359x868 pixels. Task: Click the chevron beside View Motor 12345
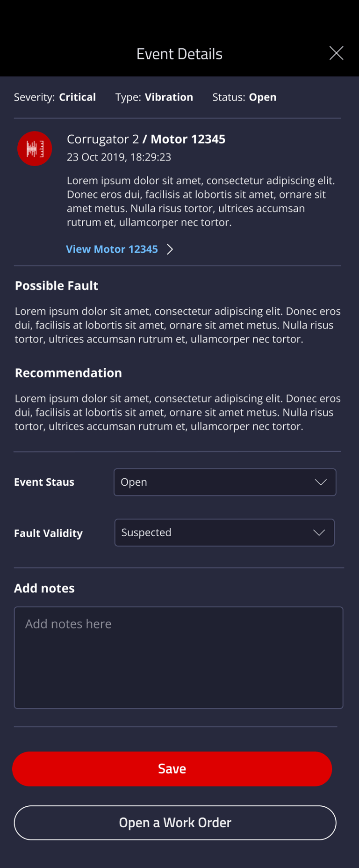coord(170,249)
